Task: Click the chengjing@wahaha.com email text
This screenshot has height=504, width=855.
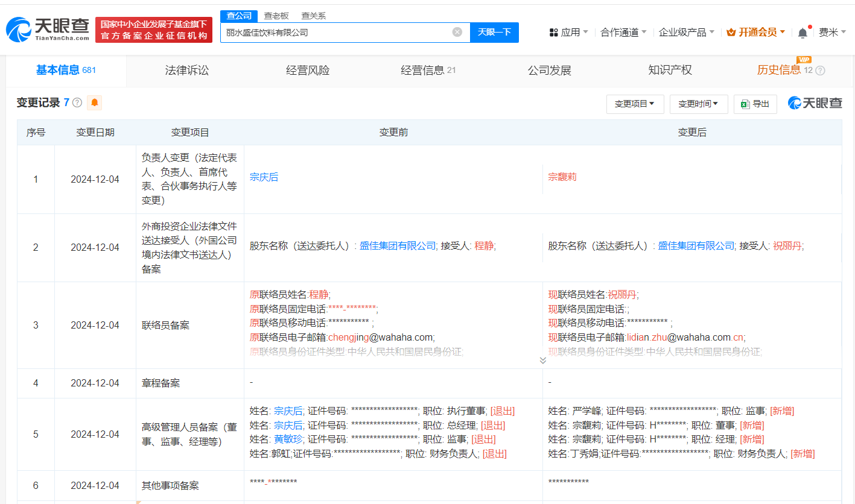Action: [381, 337]
